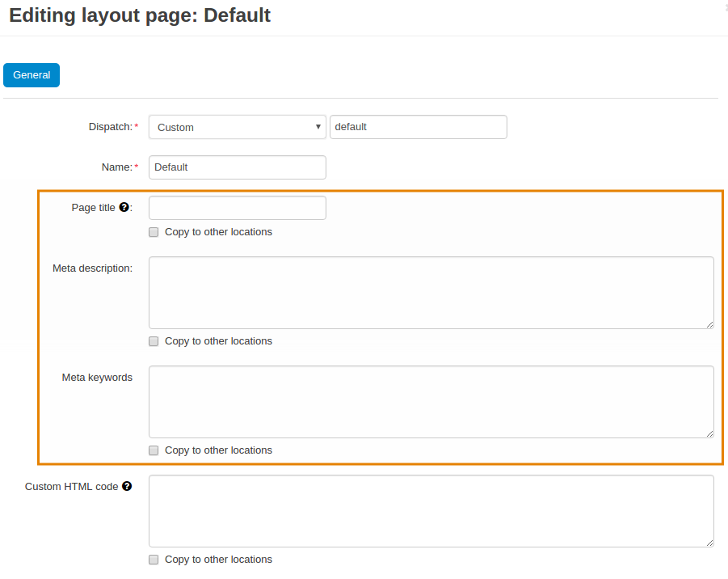Click the Meta keywords resize handle

(x=710, y=434)
